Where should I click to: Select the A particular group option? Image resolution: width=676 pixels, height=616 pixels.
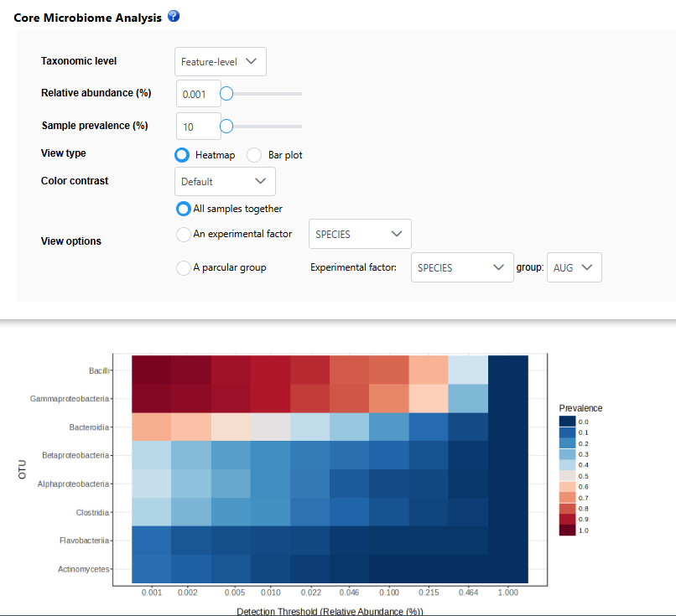click(184, 268)
